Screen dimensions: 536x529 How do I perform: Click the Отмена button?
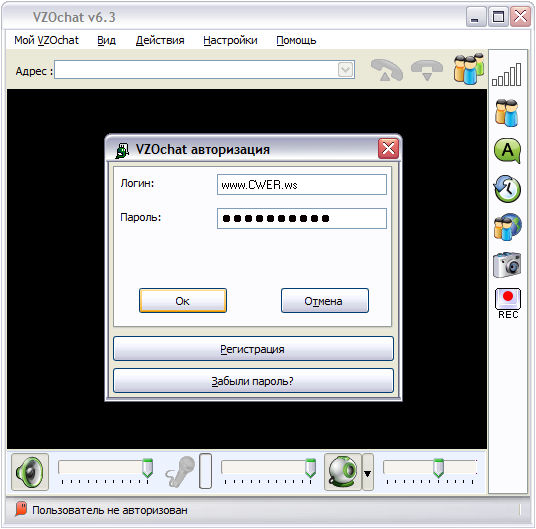tap(325, 301)
